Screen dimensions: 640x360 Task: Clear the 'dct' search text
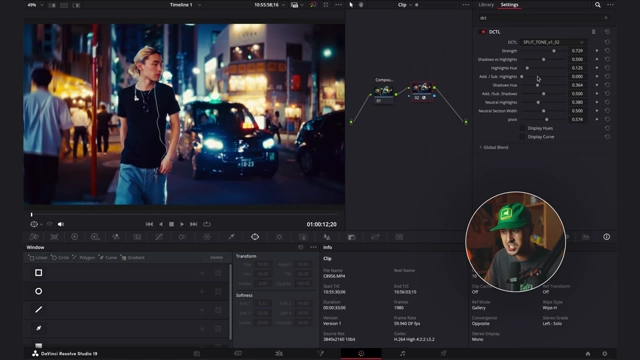[606, 18]
